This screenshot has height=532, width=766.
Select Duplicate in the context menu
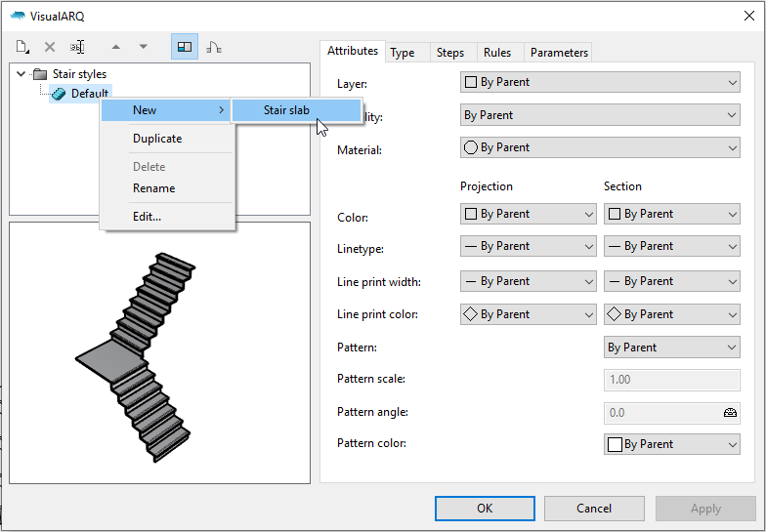coord(157,139)
